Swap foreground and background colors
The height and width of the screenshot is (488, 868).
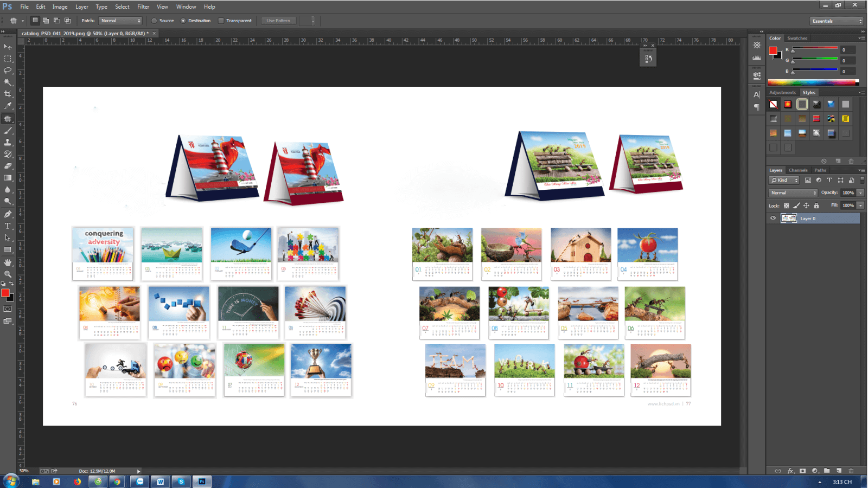point(11,284)
